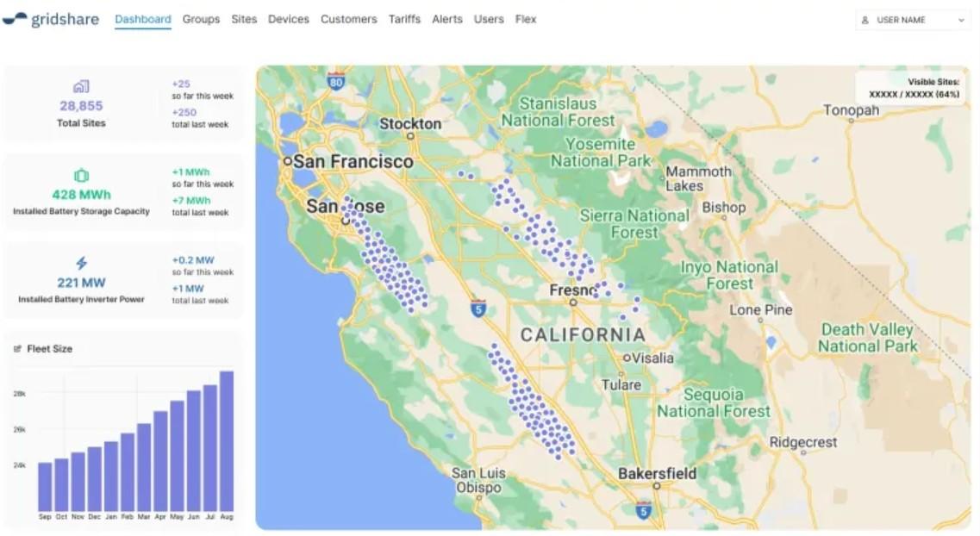Click the 428 MWh capacity value
Screen dimensions: 980x536
point(81,194)
